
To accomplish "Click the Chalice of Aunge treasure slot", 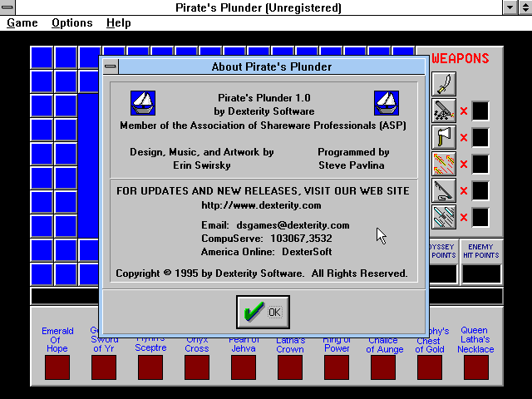I will coord(383,367).
